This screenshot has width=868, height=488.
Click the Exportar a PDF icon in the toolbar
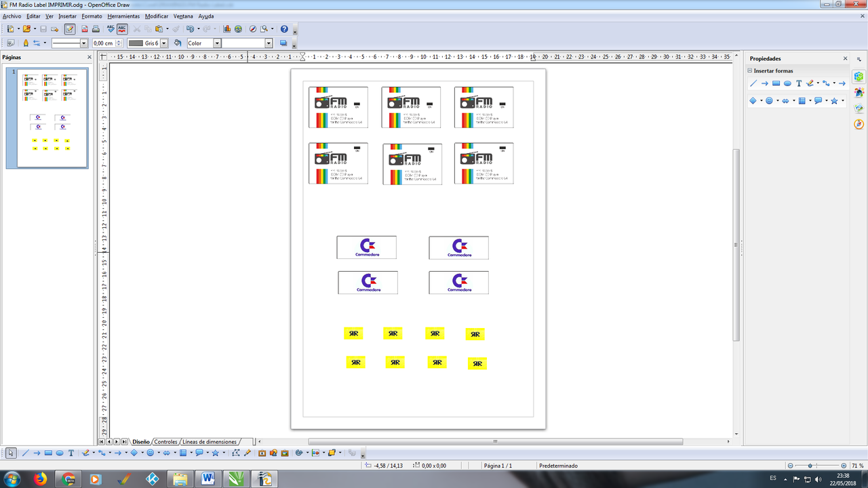pos(83,29)
